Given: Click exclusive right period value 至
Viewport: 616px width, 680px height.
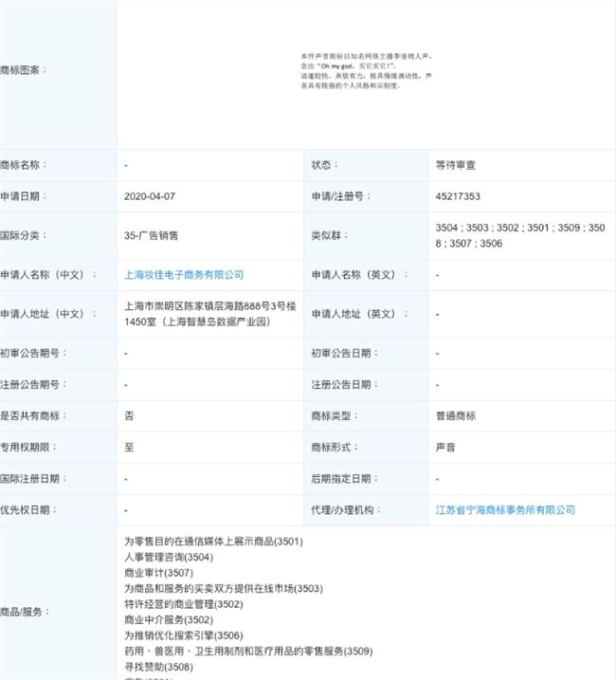Looking at the screenshot, I should click(x=129, y=448).
